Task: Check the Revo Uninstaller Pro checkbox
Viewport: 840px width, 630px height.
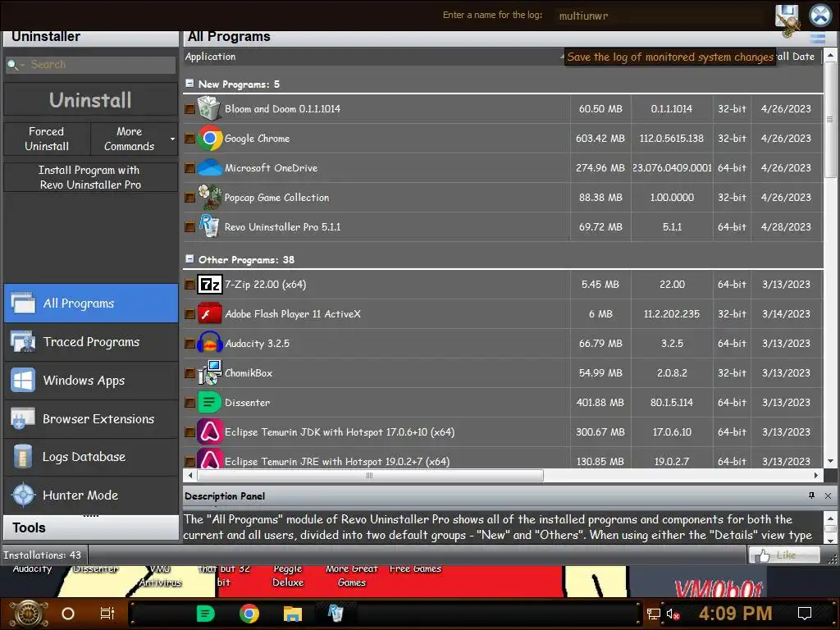Action: point(189,226)
